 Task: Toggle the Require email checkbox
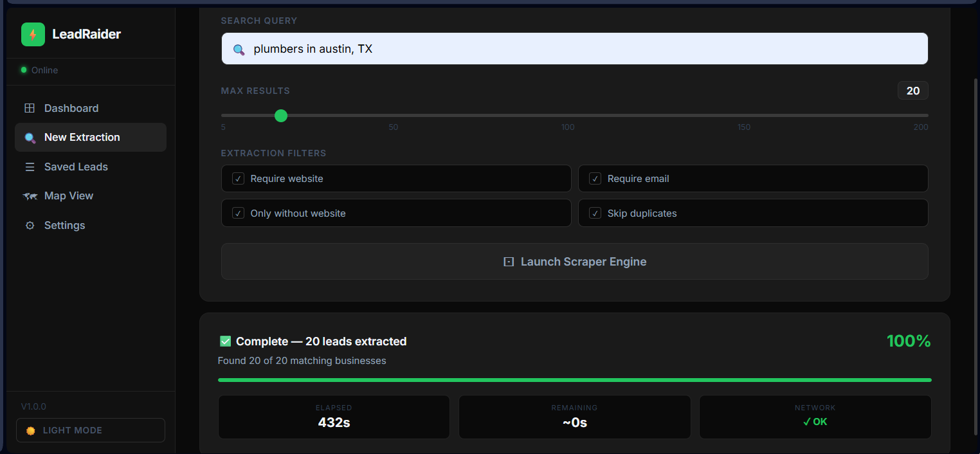595,179
